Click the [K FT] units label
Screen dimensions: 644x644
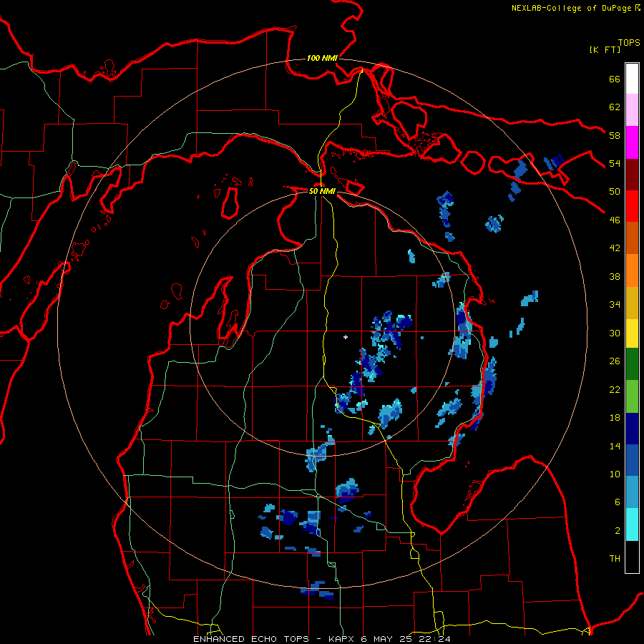click(605, 49)
